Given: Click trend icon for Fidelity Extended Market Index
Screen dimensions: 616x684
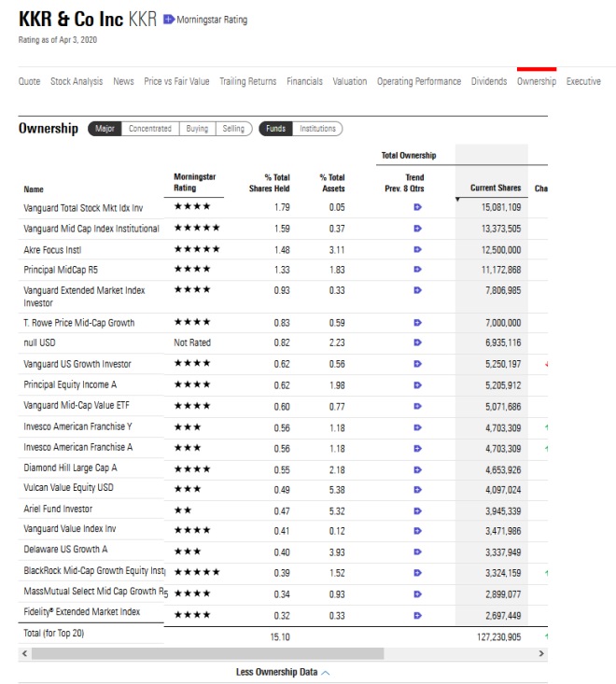Looking at the screenshot, I should point(417,613).
